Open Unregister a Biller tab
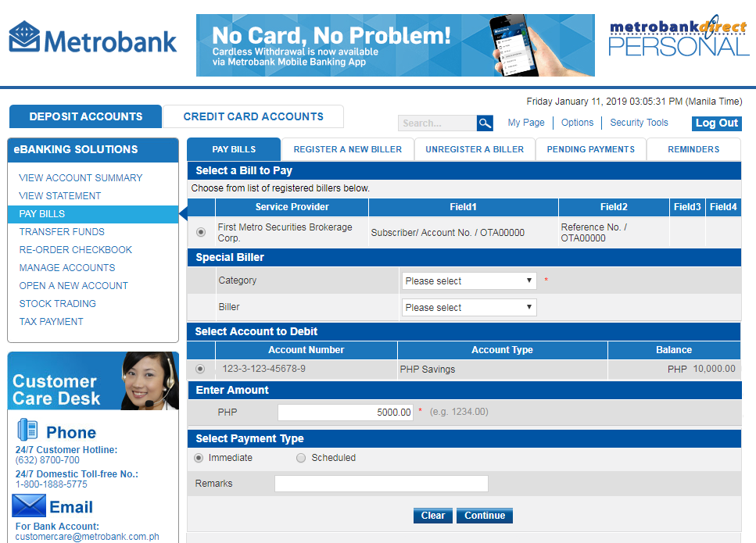 [x=475, y=149]
